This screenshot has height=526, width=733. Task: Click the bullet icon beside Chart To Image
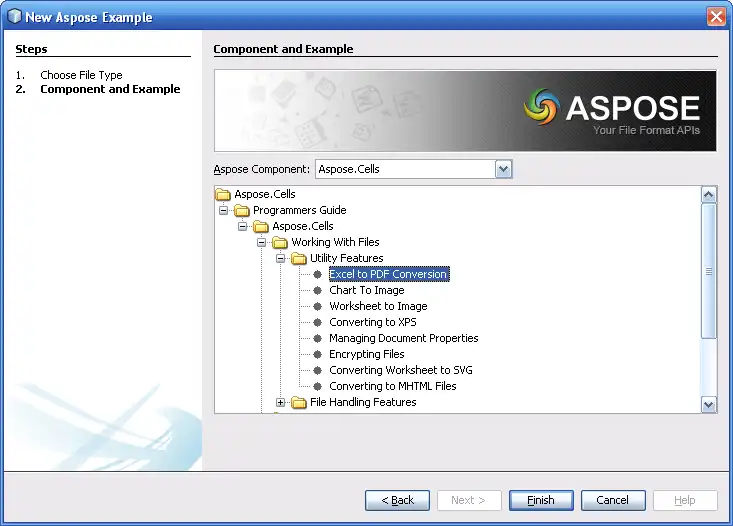pos(317,290)
